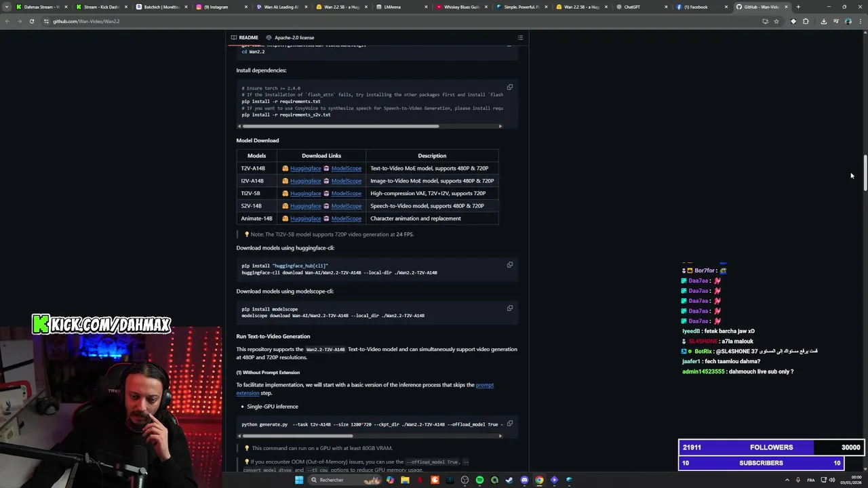868x488 pixels.
Task: Copy the python generate.py command block
Action: pyautogui.click(x=510, y=424)
